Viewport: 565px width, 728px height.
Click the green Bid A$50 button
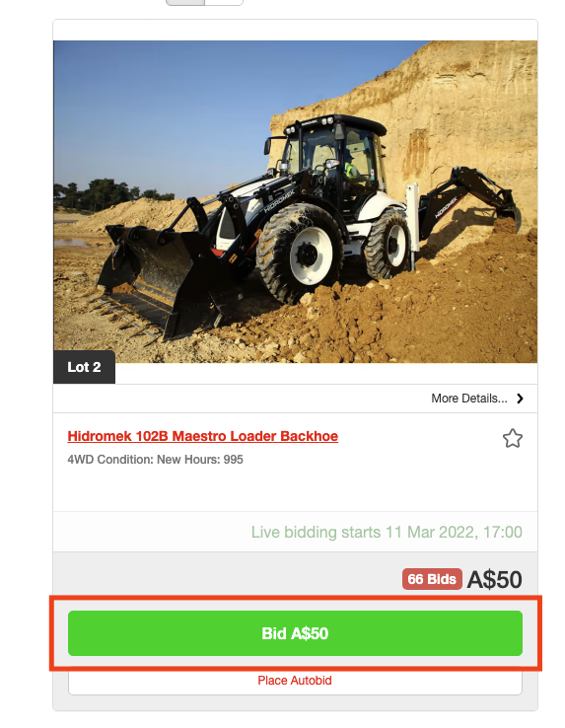click(x=295, y=633)
